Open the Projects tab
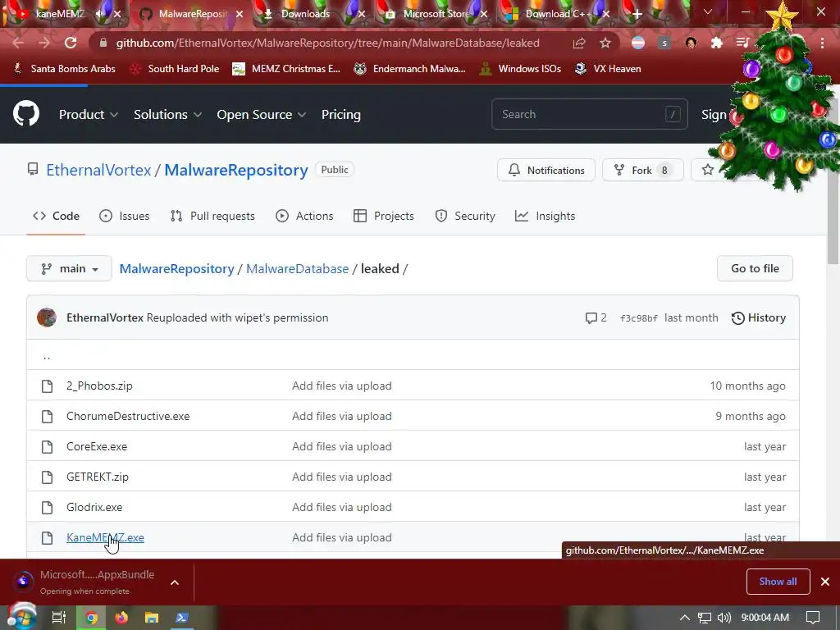This screenshot has width=840, height=630. click(384, 216)
